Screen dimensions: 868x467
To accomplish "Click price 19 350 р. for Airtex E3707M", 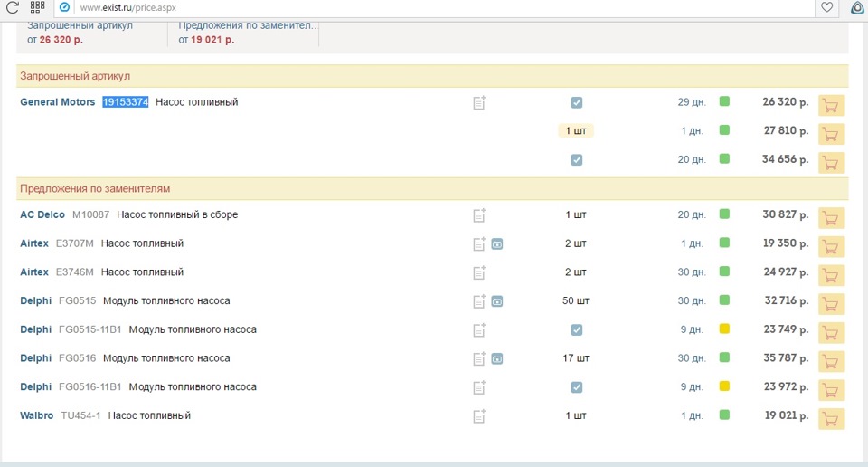I will tap(786, 243).
